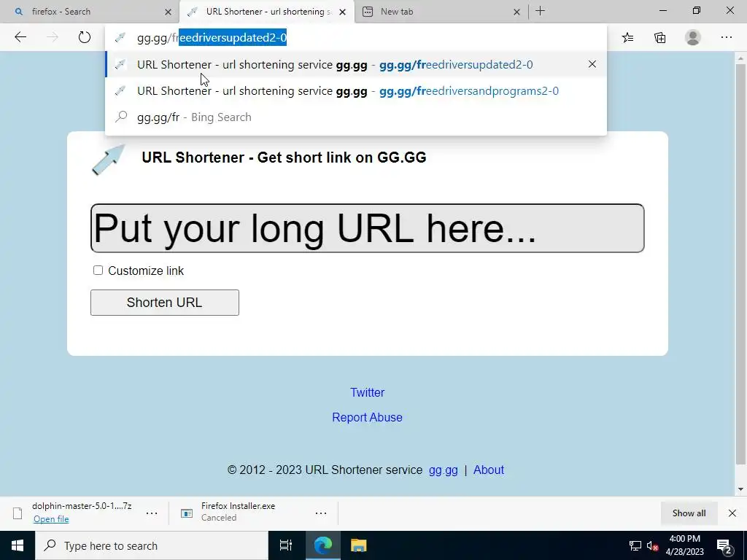
Task: Open File Explorer from the taskbar
Action: tap(359, 545)
